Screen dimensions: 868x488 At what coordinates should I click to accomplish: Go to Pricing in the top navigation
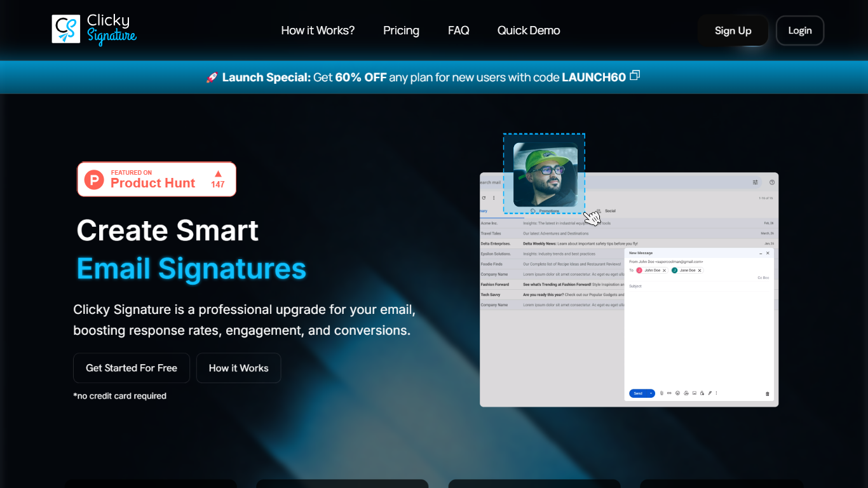(401, 30)
